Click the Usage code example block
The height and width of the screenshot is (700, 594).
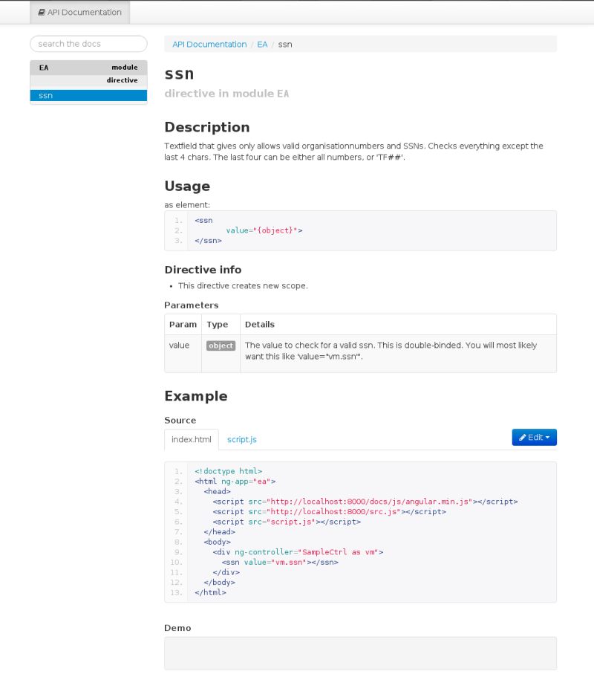pos(360,230)
